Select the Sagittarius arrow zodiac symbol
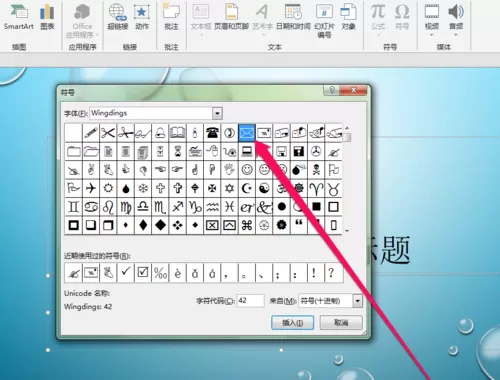500x380 pixels. pos(178,207)
